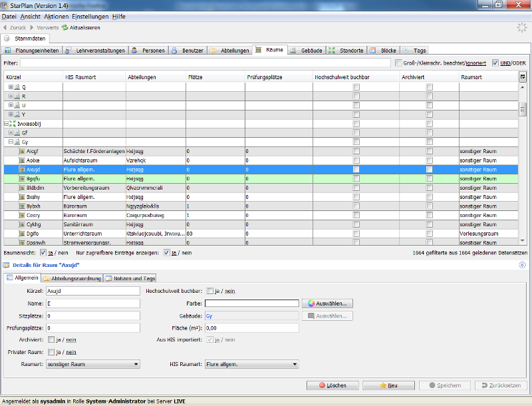Image resolution: width=532 pixels, height=406 pixels.
Task: Click the table scrollbar down arrow
Action: [523, 241]
